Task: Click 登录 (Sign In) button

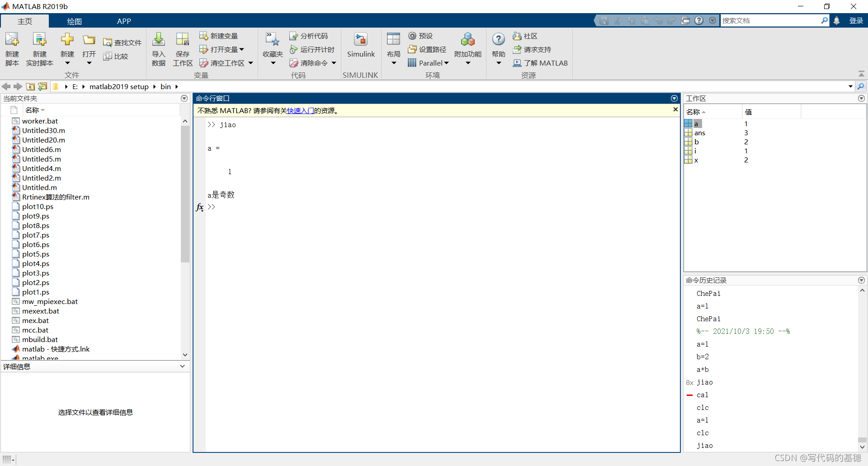Action: click(856, 20)
